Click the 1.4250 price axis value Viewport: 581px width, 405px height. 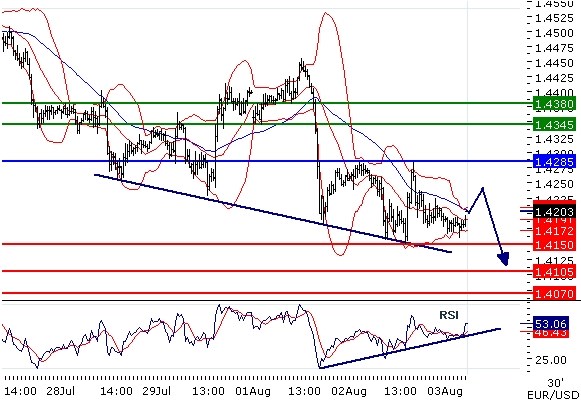(555, 184)
